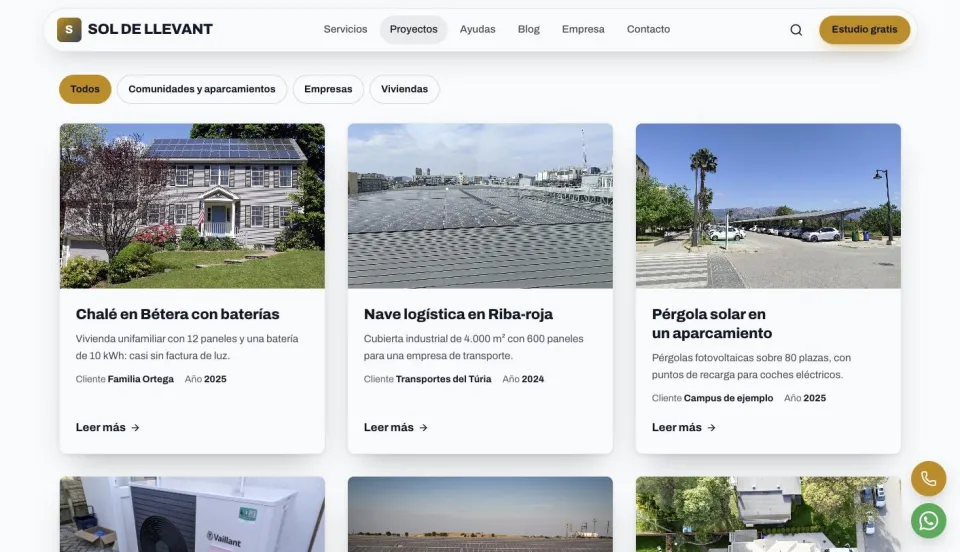
Task: Filter projects by 'Empresas'
Action: click(328, 89)
